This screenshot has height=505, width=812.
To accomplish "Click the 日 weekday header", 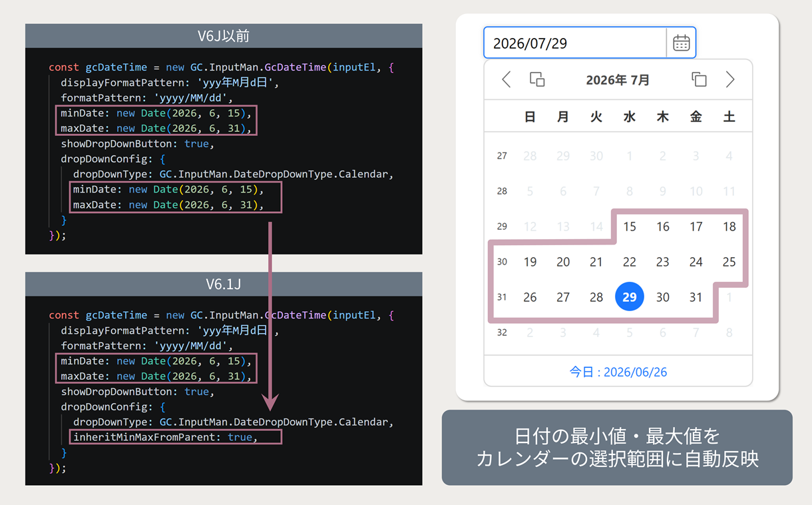I will point(530,117).
